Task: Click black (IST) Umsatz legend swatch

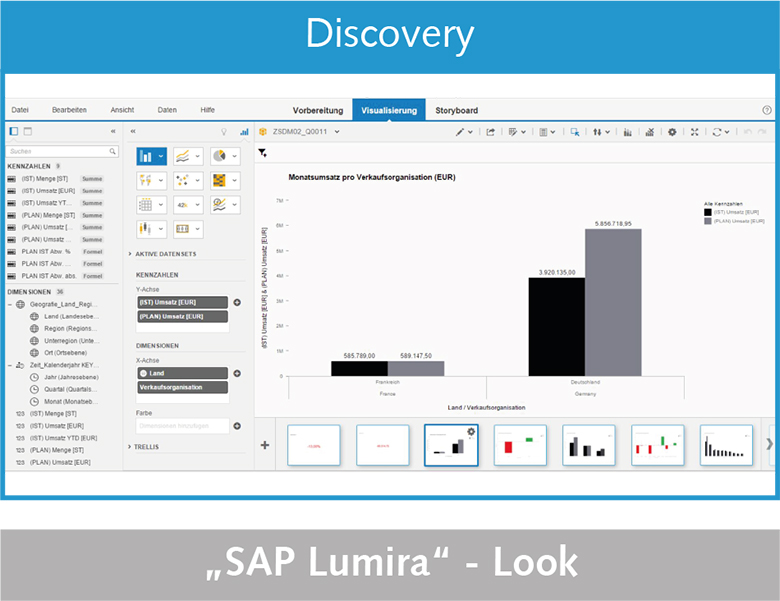Action: (x=707, y=212)
